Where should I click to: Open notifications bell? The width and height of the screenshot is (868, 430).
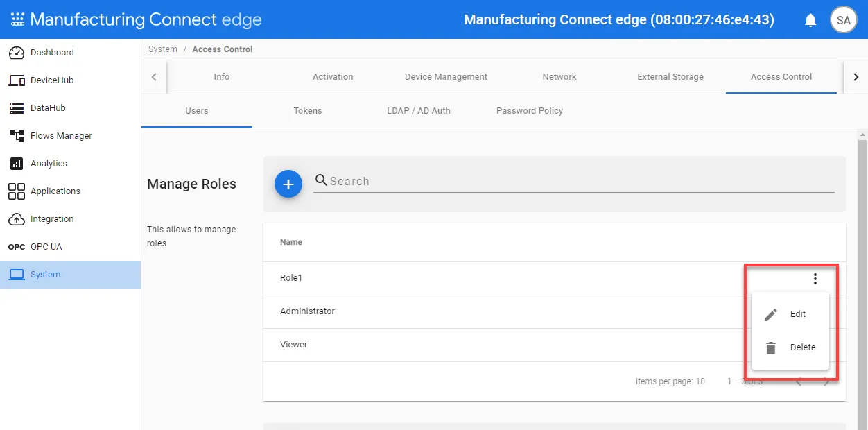click(810, 20)
